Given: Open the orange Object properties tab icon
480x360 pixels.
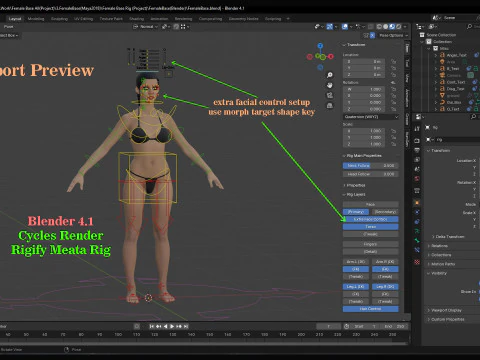Looking at the screenshot, I should tap(417, 203).
